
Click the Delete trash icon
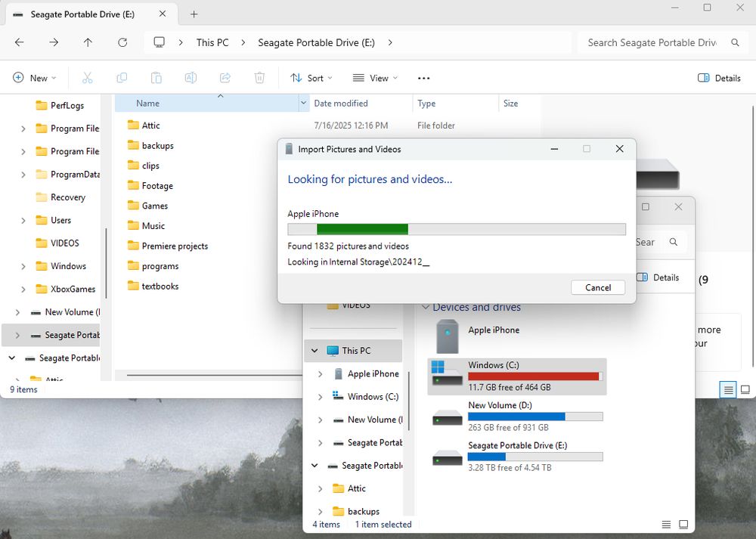pyautogui.click(x=259, y=78)
